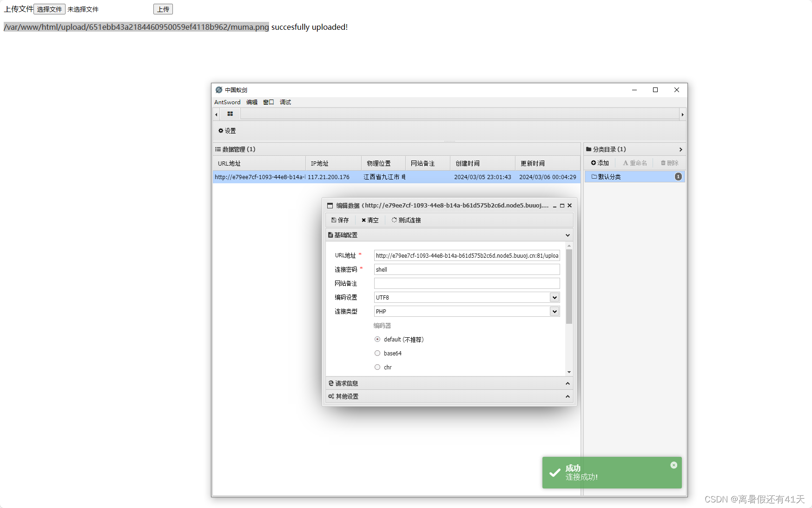This screenshot has width=812, height=508.
Task: Click the 创建时间 column header
Action: click(x=482, y=163)
